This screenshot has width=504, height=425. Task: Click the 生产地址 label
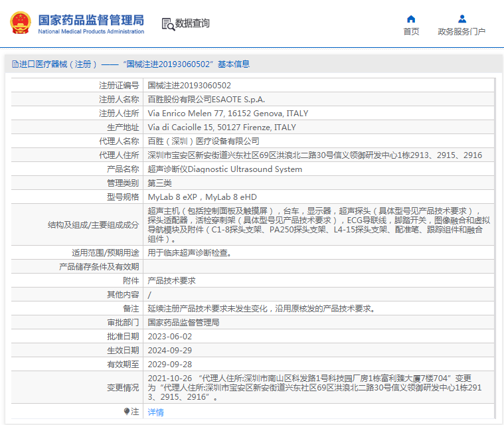tap(123, 127)
